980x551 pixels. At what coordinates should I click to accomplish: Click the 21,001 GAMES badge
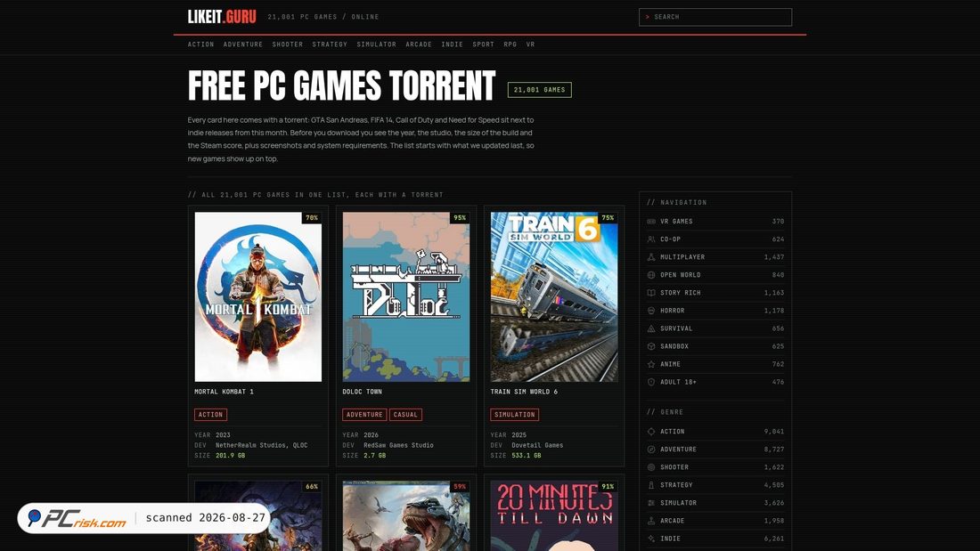point(539,90)
